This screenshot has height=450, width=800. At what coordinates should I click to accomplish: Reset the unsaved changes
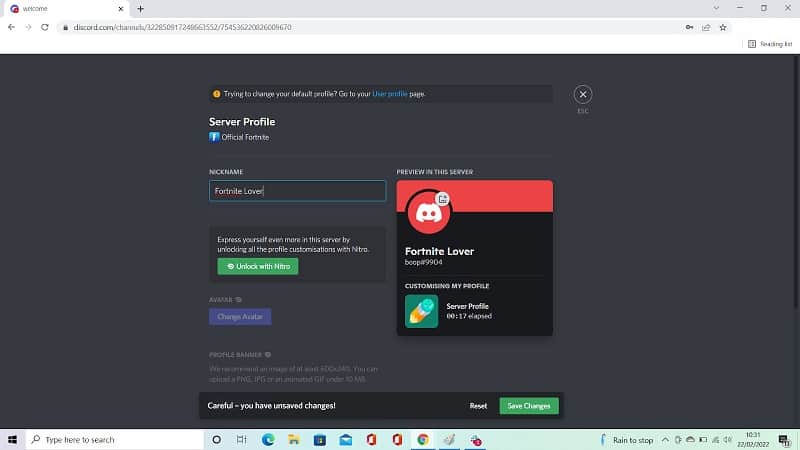[x=478, y=406]
